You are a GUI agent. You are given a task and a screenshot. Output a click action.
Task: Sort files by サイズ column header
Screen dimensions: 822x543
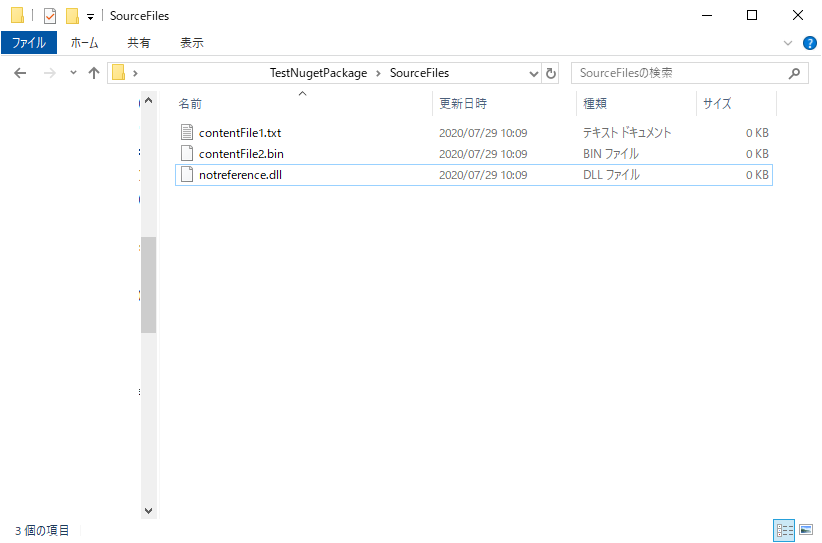click(717, 104)
